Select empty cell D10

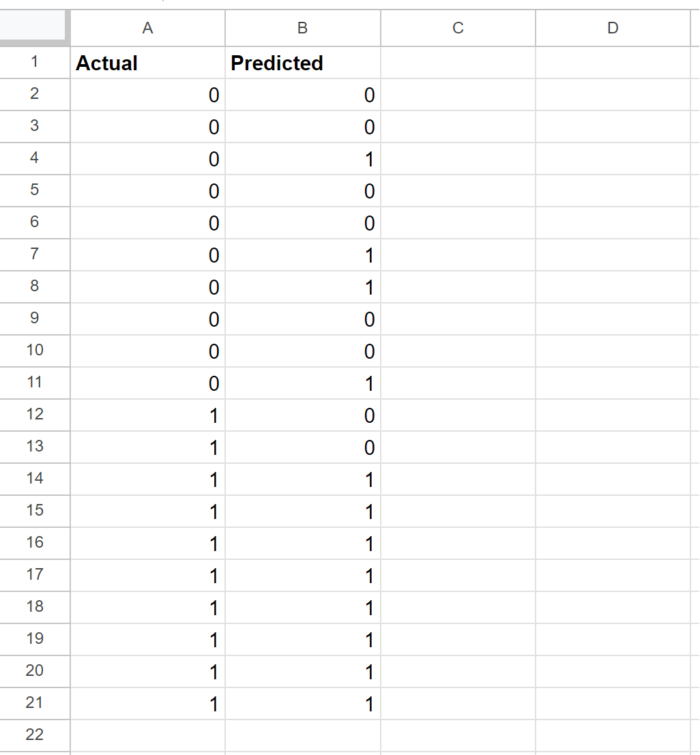613,351
